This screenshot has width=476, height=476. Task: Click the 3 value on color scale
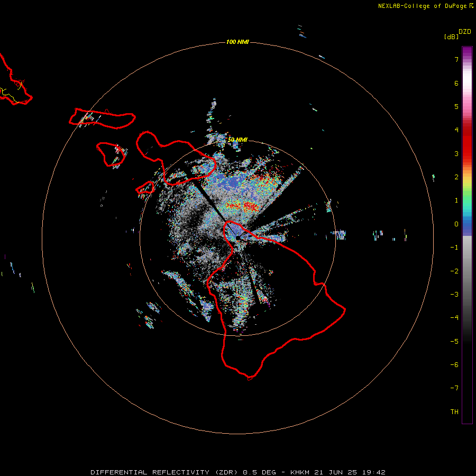pyautogui.click(x=456, y=153)
